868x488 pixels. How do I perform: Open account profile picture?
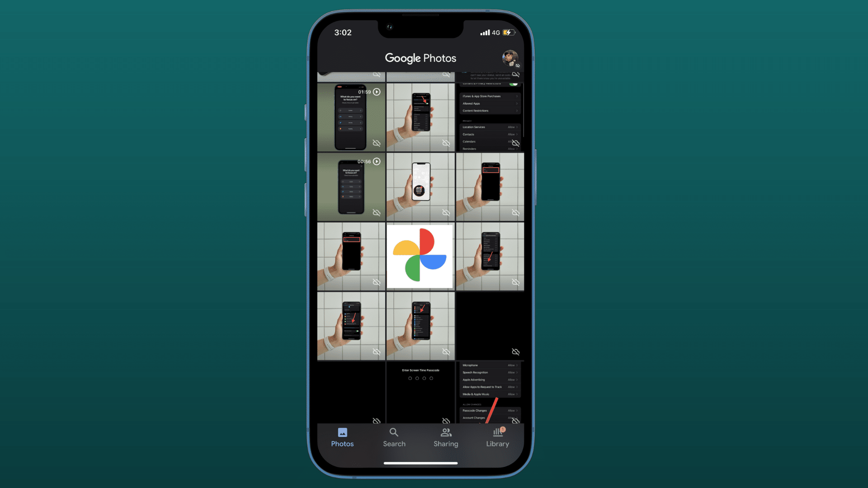tap(509, 57)
